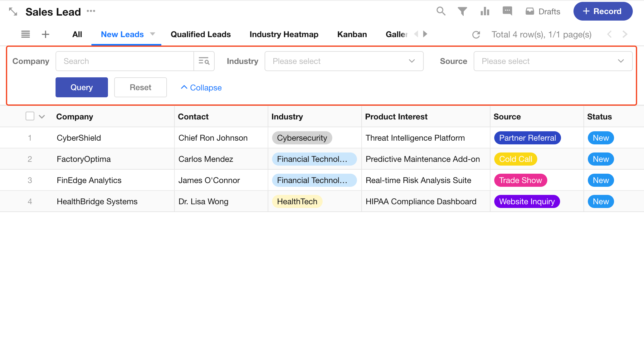Switch to the Qualified Leads tab
Viewport: 644px width, 348px height.
[201, 34]
